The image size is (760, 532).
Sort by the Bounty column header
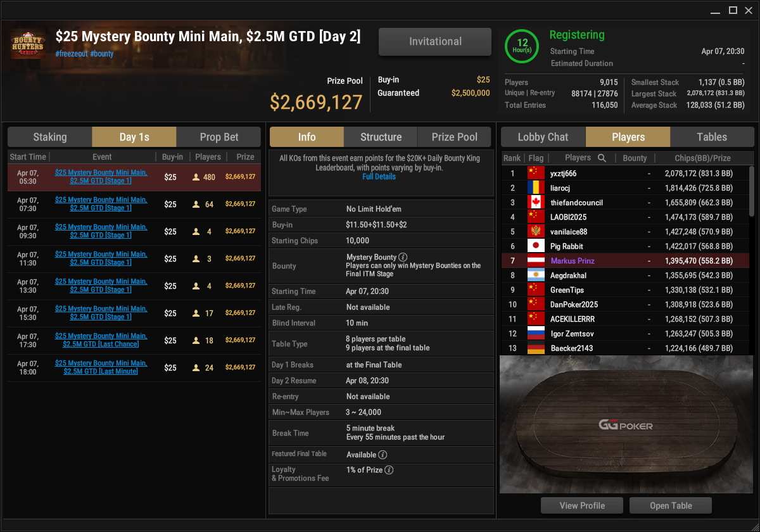[635, 158]
